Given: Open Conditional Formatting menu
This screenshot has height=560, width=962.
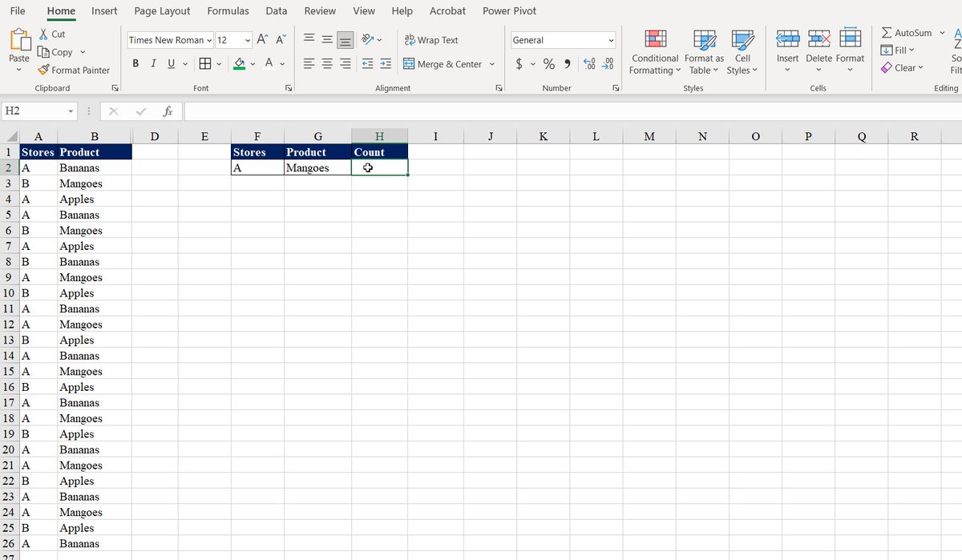Looking at the screenshot, I should tap(655, 52).
